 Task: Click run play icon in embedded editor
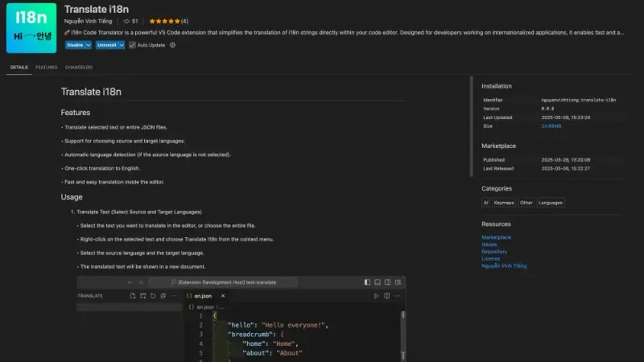click(x=376, y=295)
